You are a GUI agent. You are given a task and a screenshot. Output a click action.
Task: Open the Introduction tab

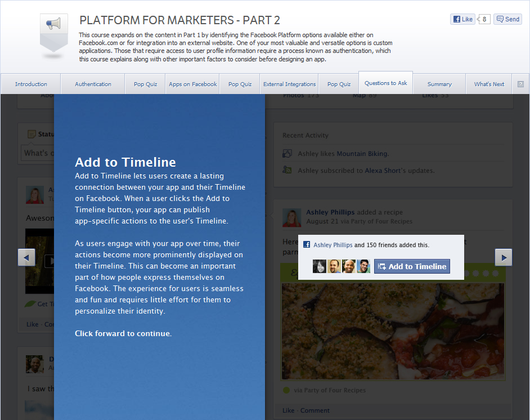(31, 84)
